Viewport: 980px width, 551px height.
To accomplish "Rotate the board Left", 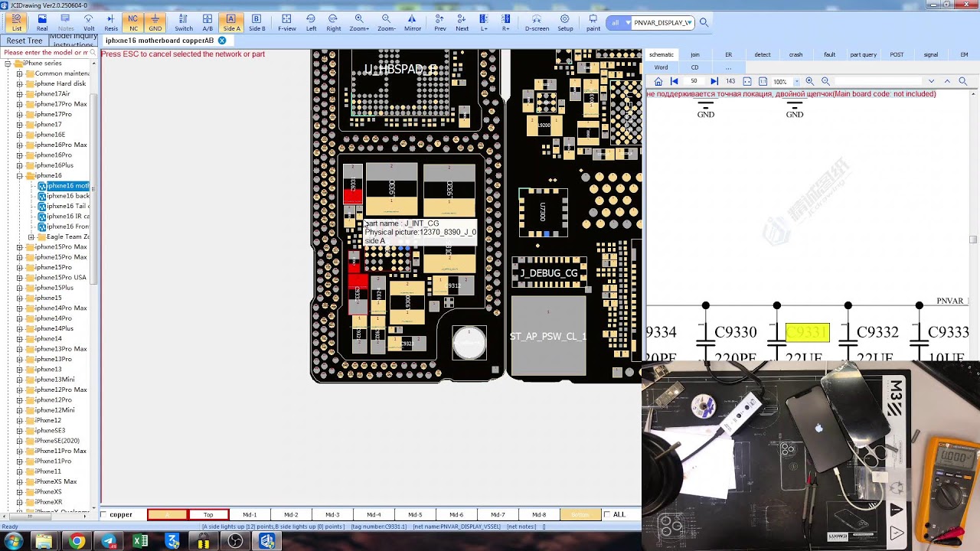I will [311, 22].
